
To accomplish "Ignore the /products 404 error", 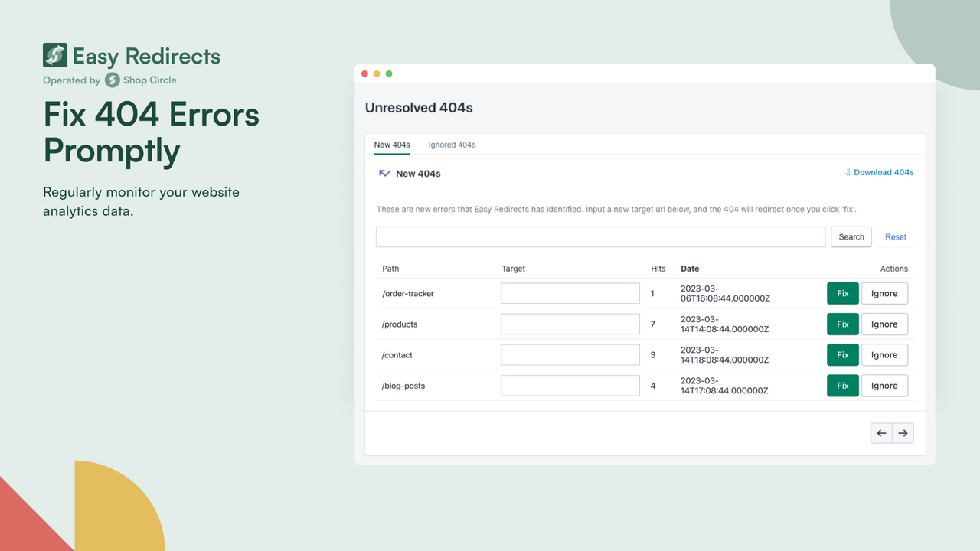I will coord(884,324).
